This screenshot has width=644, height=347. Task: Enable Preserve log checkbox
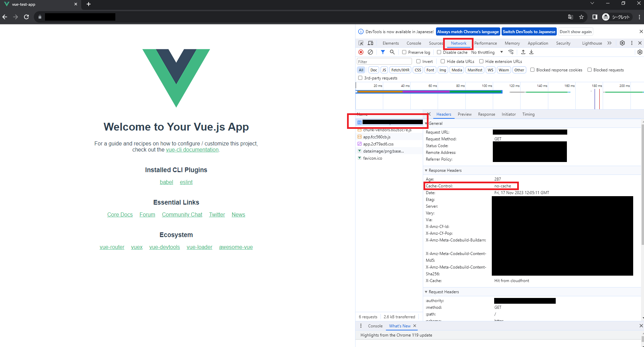[404, 52]
